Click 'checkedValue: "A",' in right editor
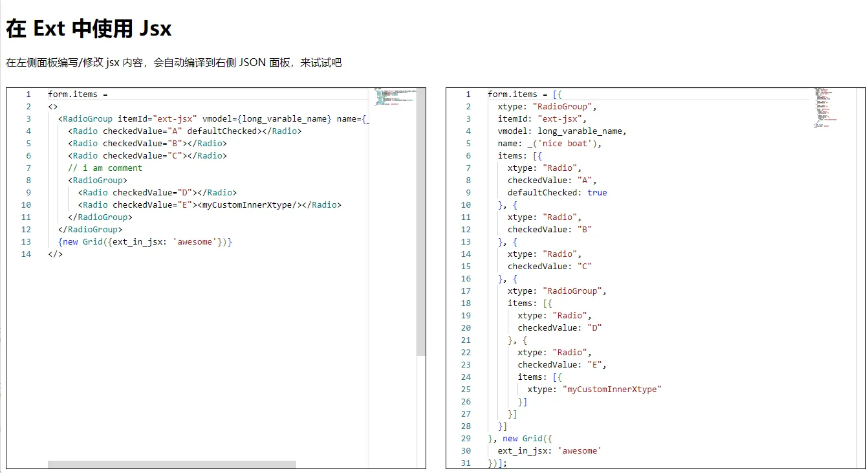The height and width of the screenshot is (473, 868). [x=552, y=181]
